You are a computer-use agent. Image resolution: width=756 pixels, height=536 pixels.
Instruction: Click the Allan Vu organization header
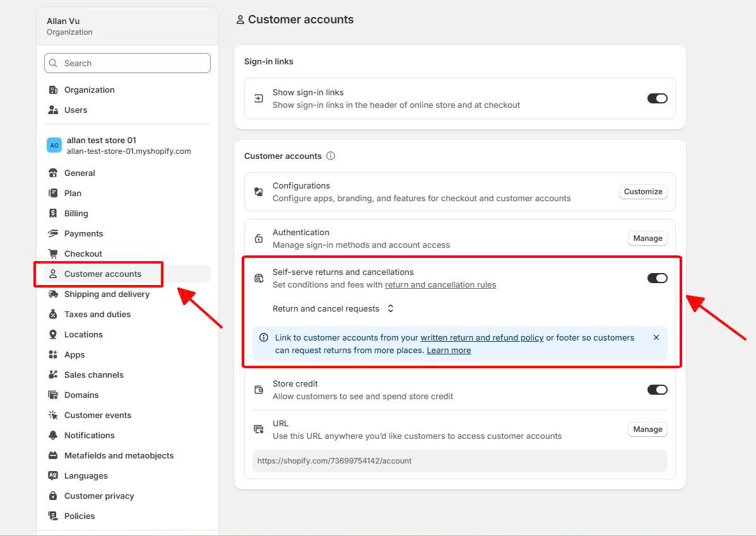127,26
